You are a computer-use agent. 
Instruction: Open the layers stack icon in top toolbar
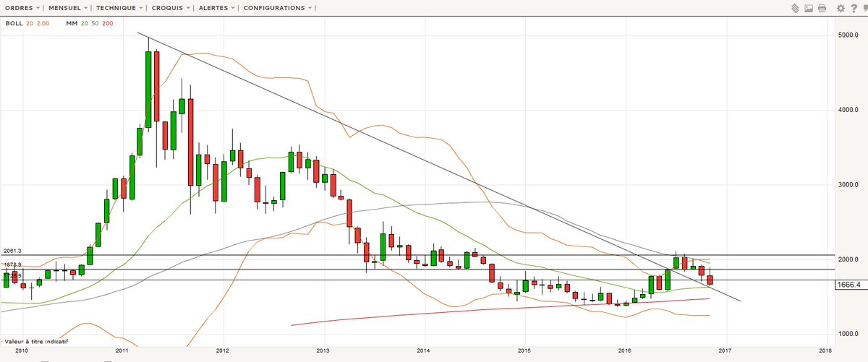click(x=793, y=9)
